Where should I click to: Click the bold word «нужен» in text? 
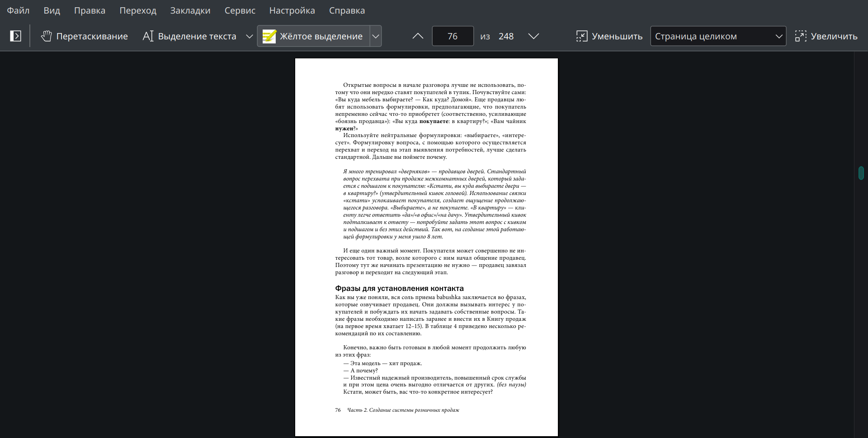(x=344, y=129)
